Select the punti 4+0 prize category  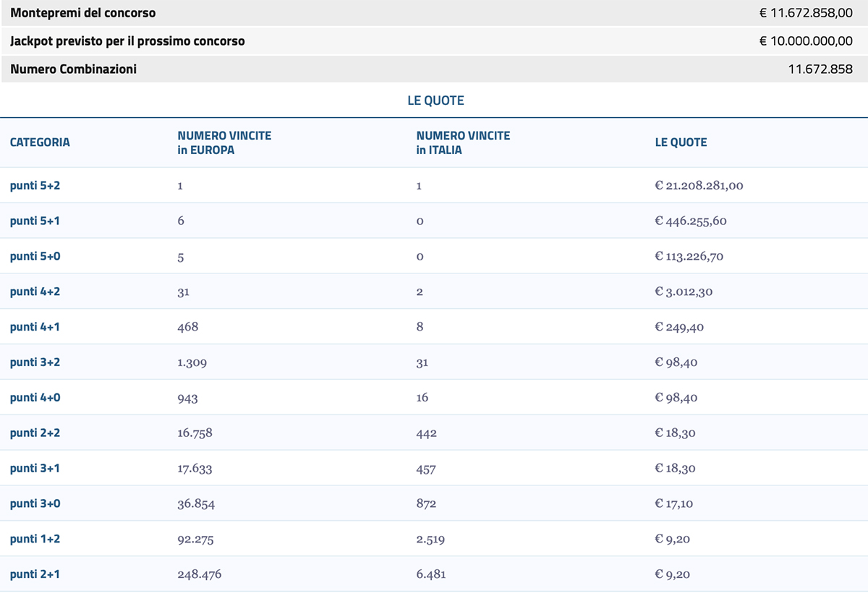(x=35, y=397)
